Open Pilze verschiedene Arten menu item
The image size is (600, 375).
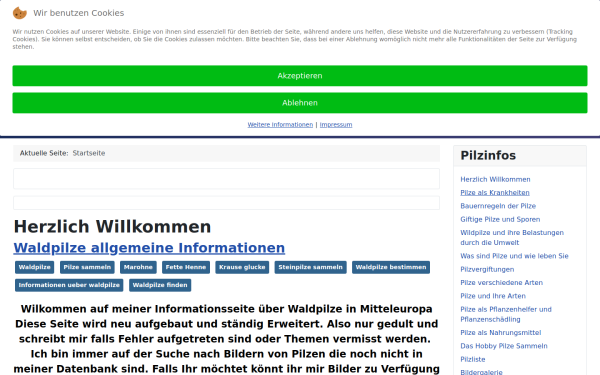tap(501, 283)
